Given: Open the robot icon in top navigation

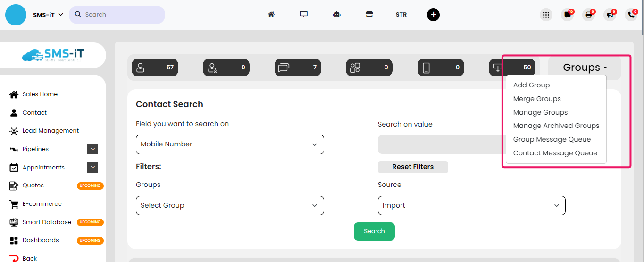Looking at the screenshot, I should 336,15.
